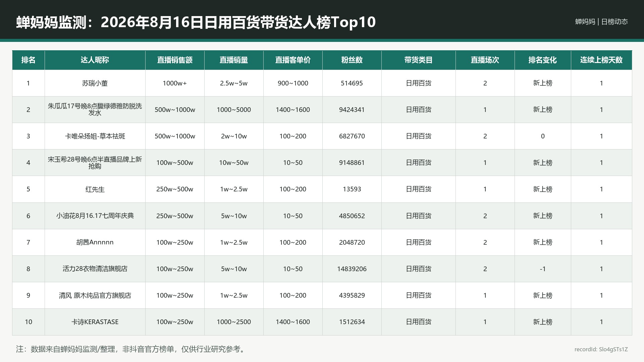Click the 直播客单价 column header

(x=293, y=60)
